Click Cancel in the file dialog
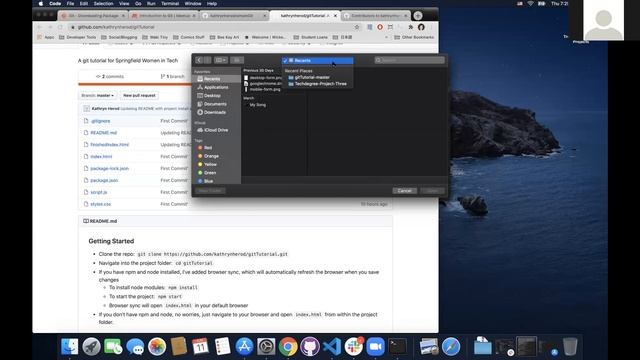 click(x=404, y=191)
